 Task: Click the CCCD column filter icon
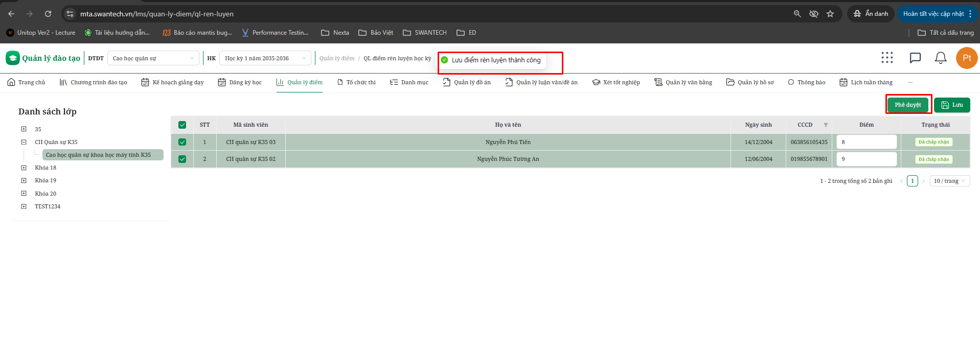coord(826,125)
